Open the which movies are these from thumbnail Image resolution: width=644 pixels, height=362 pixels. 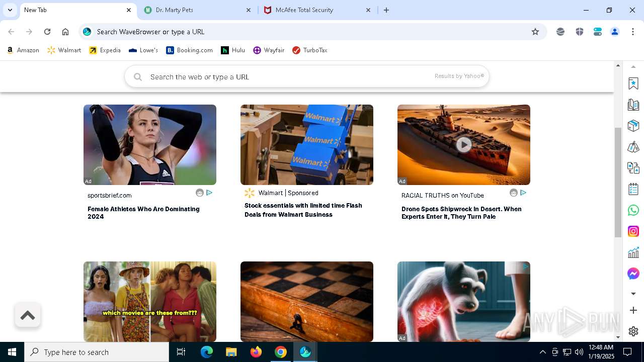pos(150,302)
